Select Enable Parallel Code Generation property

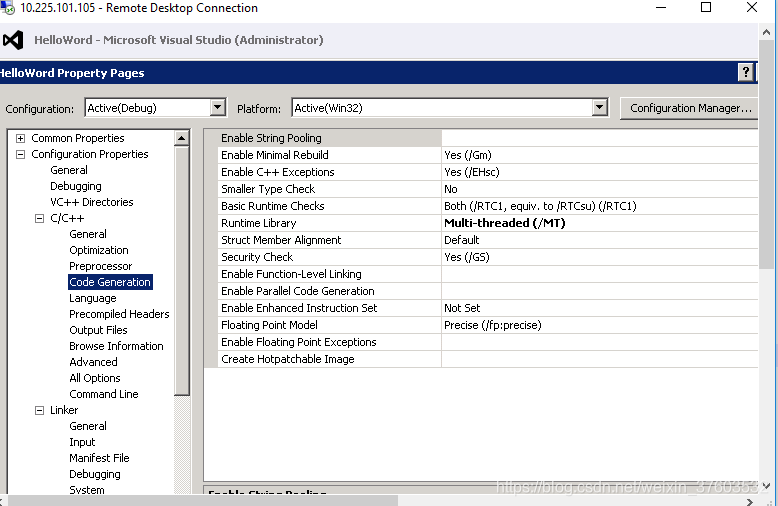329,291
